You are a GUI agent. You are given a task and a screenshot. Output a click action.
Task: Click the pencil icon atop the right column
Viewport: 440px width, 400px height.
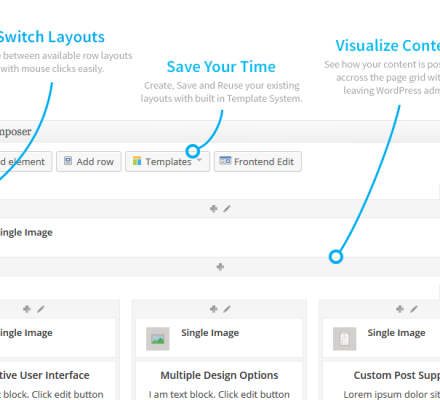point(414,309)
